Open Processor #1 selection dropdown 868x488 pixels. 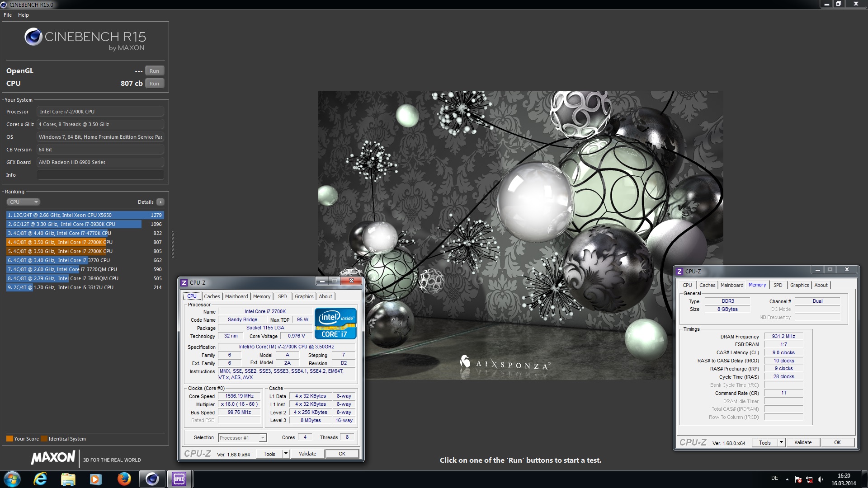click(x=242, y=437)
